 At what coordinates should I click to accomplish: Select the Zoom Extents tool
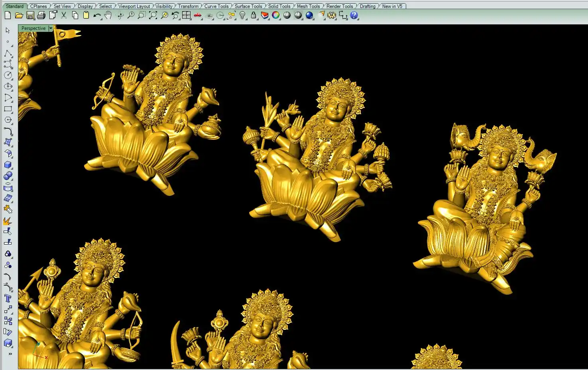(153, 16)
